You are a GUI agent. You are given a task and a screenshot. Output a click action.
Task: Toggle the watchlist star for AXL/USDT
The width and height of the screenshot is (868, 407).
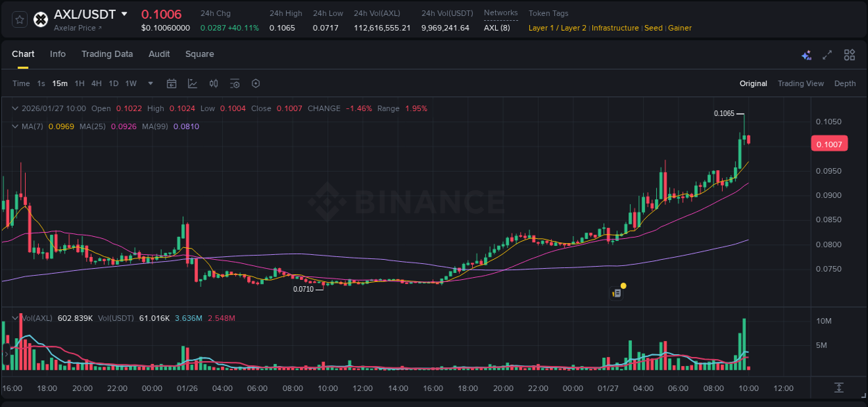[x=19, y=19]
